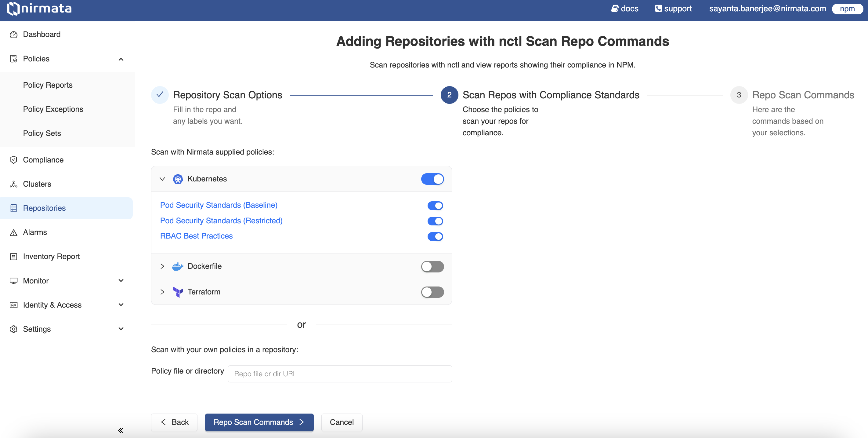Image resolution: width=868 pixels, height=438 pixels.
Task: Expand the Dockerfile section chevron
Action: click(162, 266)
